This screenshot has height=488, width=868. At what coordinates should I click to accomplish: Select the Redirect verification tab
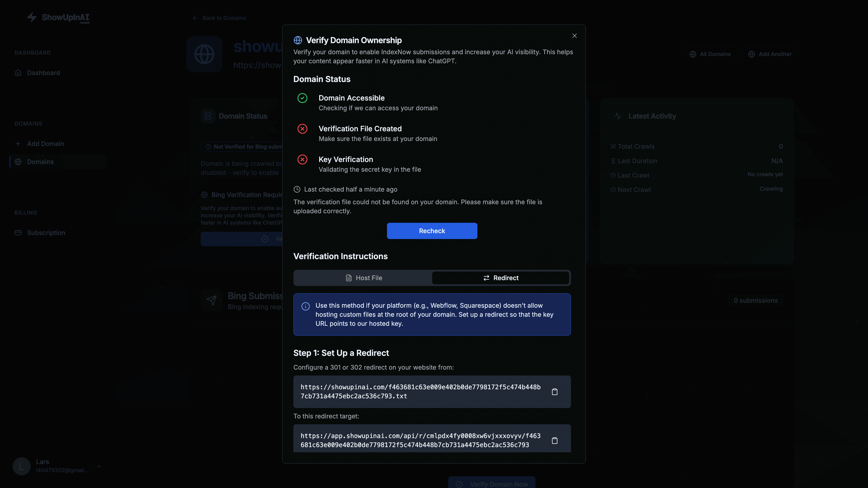click(501, 278)
